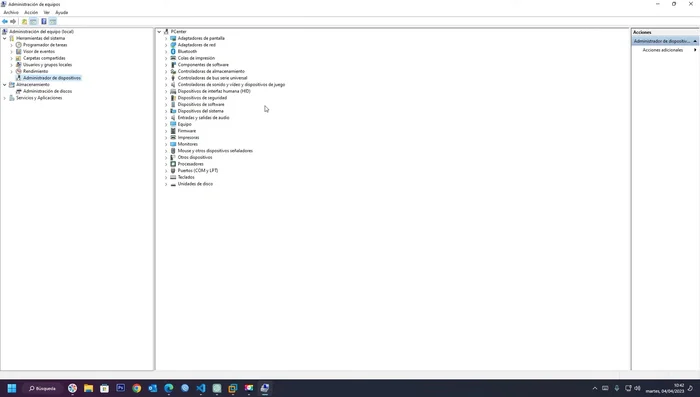Select Programador de tareas clock icon
This screenshot has height=397, width=700.
point(18,45)
